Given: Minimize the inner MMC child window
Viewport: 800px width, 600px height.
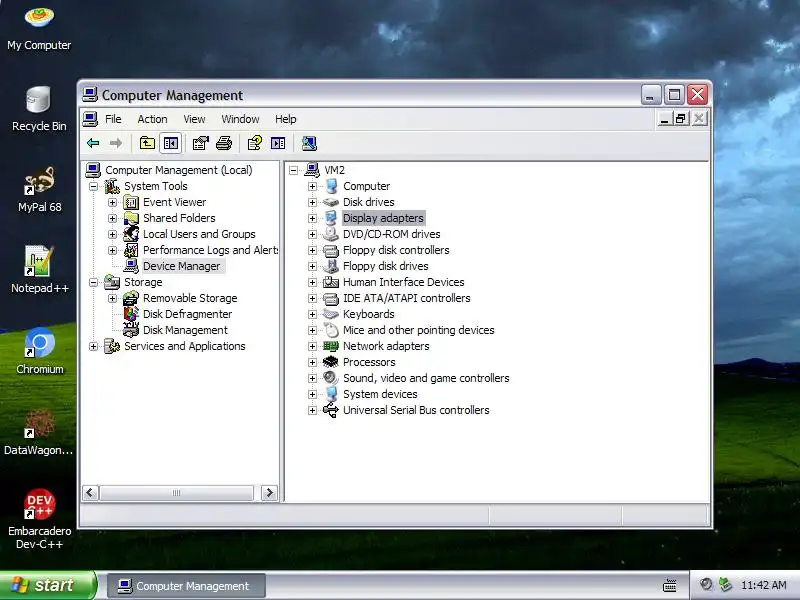Looking at the screenshot, I should tap(664, 119).
